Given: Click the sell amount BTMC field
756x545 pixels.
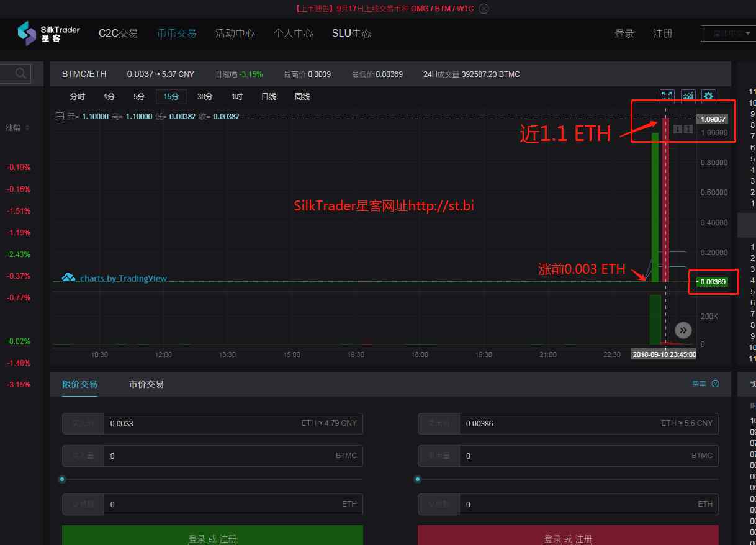Looking at the screenshot, I should tap(569, 456).
